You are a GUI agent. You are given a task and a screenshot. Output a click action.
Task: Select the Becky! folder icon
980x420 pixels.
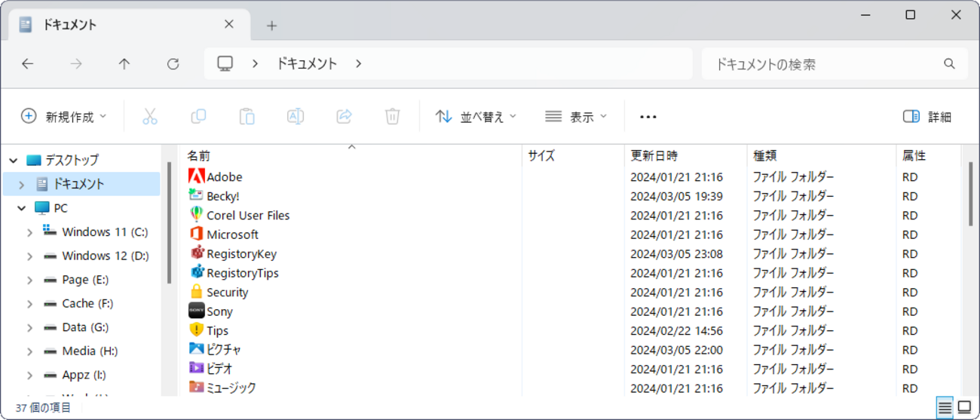click(x=196, y=195)
